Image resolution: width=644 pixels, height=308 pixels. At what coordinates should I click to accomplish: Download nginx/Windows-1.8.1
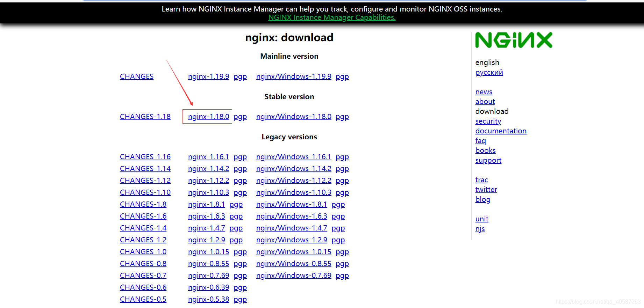point(292,204)
